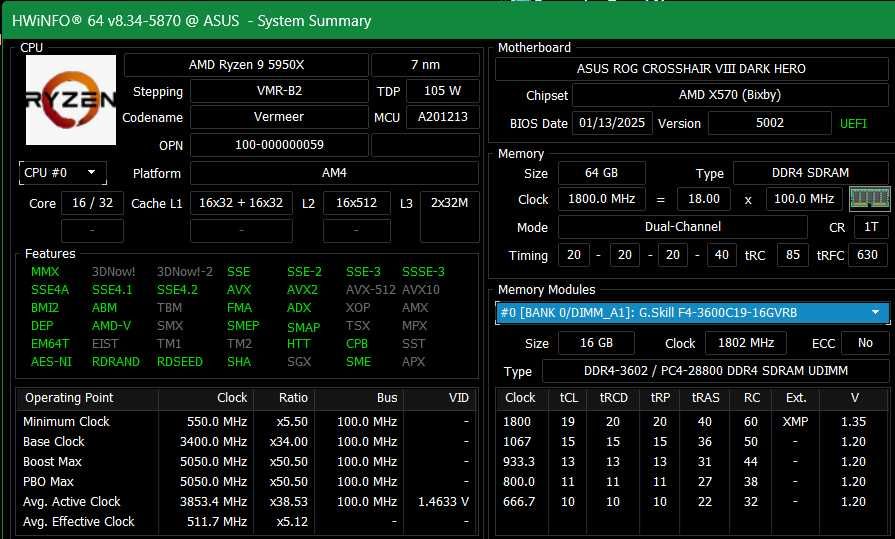Click the HTT feature flag
The image size is (895, 539).
click(299, 344)
